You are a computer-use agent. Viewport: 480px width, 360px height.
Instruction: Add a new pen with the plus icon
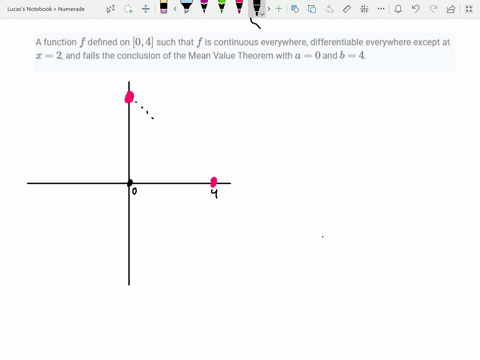coord(279,9)
